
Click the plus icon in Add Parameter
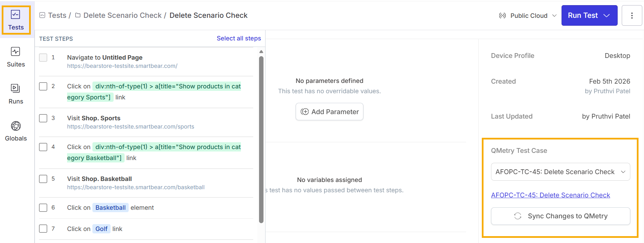pos(305,112)
